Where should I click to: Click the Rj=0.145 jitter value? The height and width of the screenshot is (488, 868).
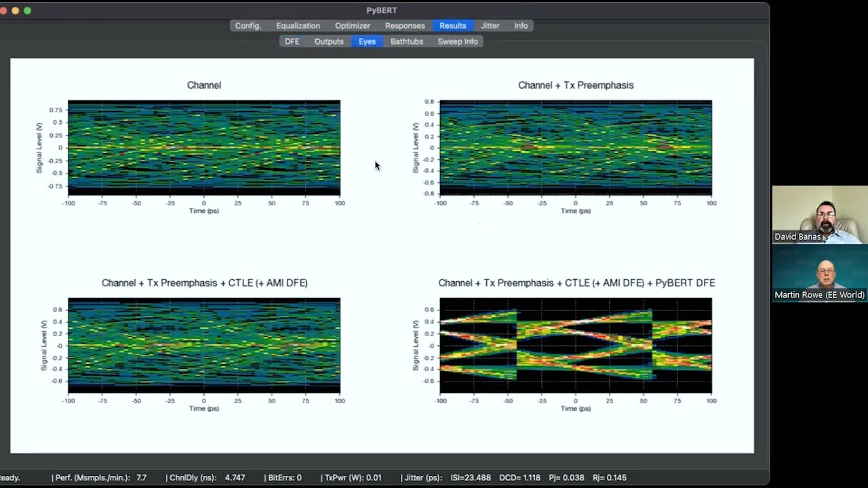click(x=609, y=478)
